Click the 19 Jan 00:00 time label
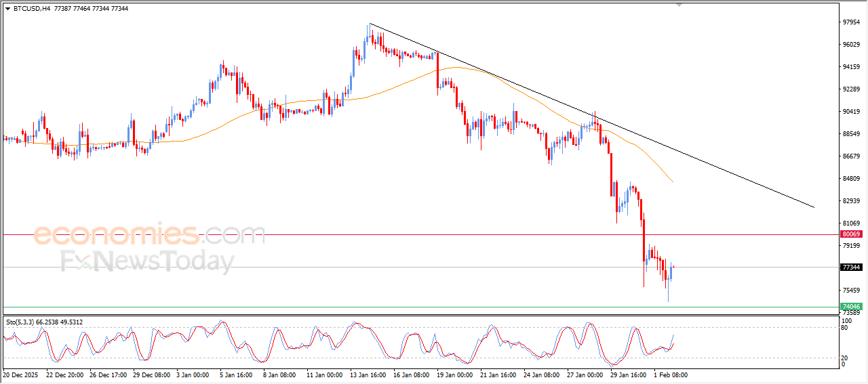868x384 pixels. pos(456,375)
